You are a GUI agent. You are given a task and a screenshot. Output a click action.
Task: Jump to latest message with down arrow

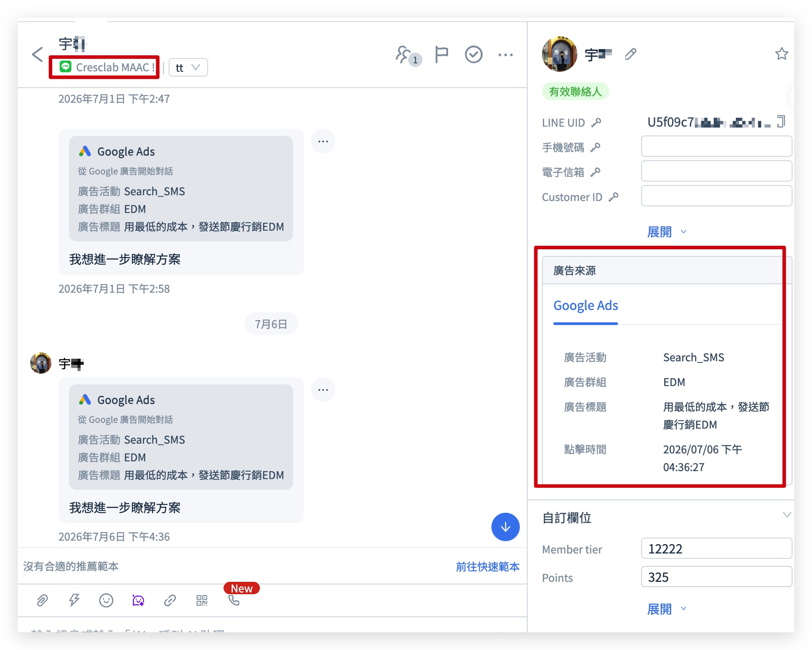506,527
